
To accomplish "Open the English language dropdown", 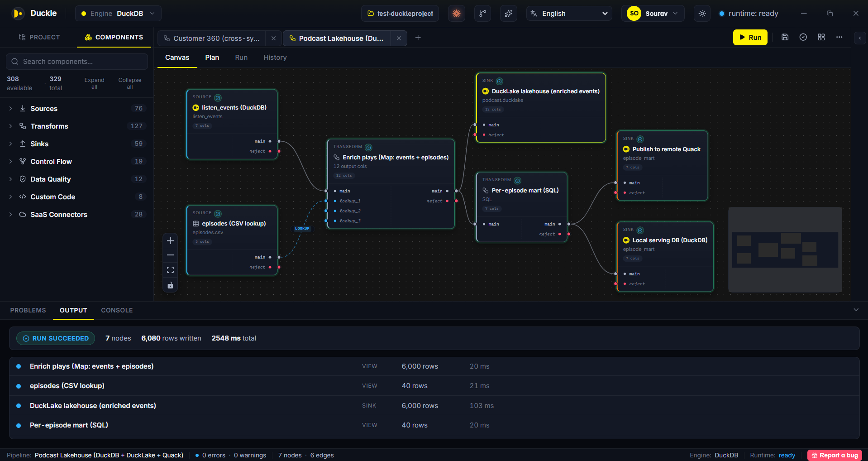I will tap(569, 14).
